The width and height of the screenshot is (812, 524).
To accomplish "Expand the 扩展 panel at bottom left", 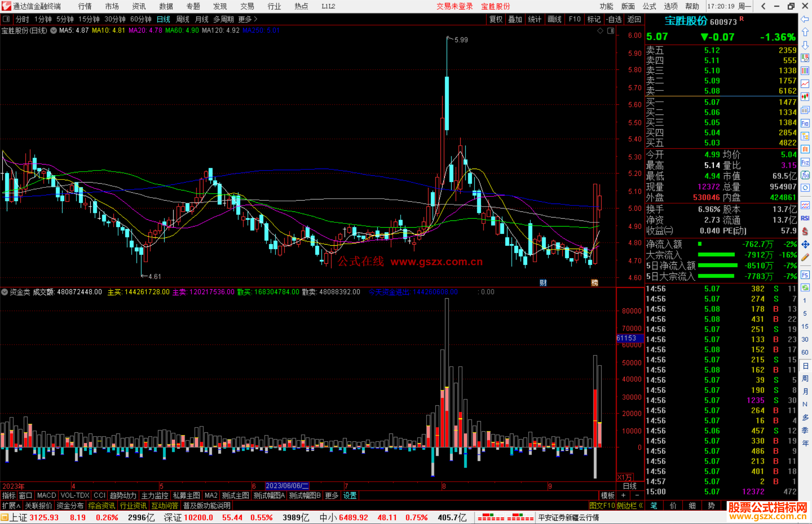I will click(11, 506).
